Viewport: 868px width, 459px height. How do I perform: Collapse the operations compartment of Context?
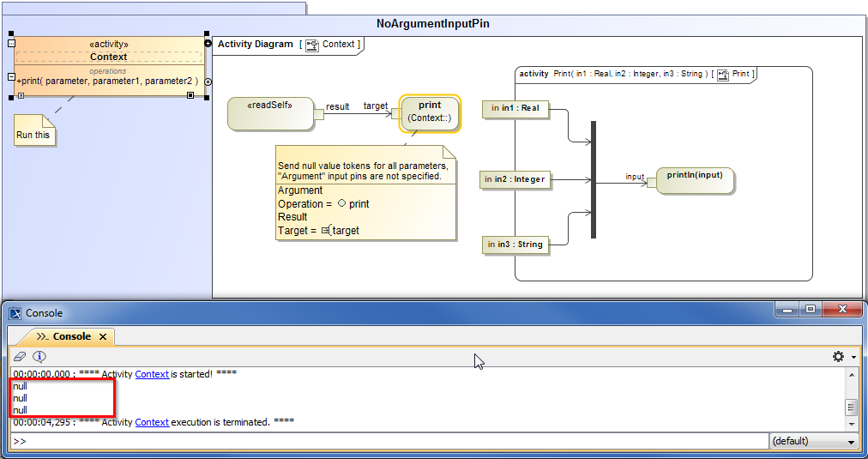pos(11,77)
